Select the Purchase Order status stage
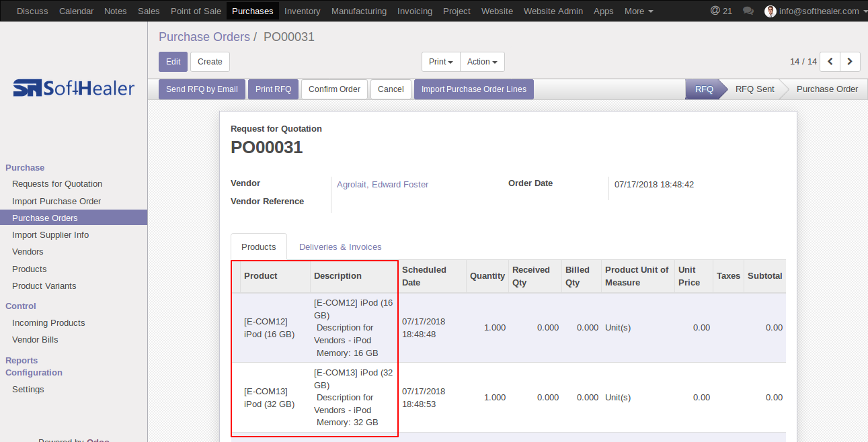 pos(827,89)
